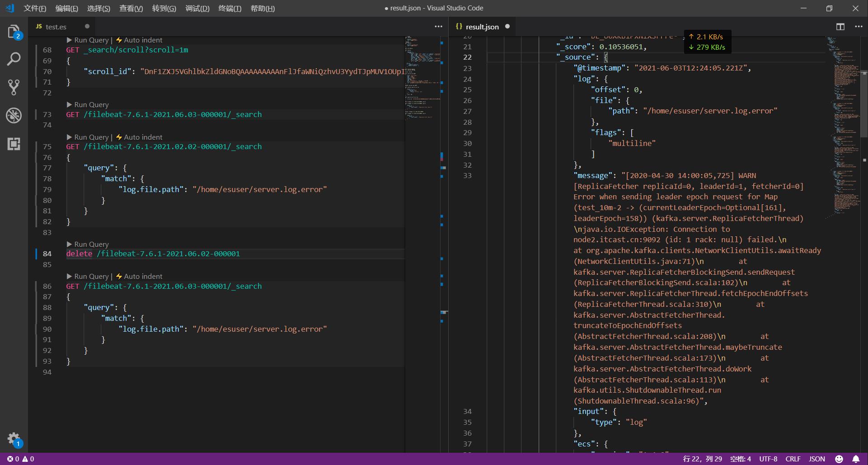
Task: Click "type" key on line 35
Action: [x=604, y=422]
